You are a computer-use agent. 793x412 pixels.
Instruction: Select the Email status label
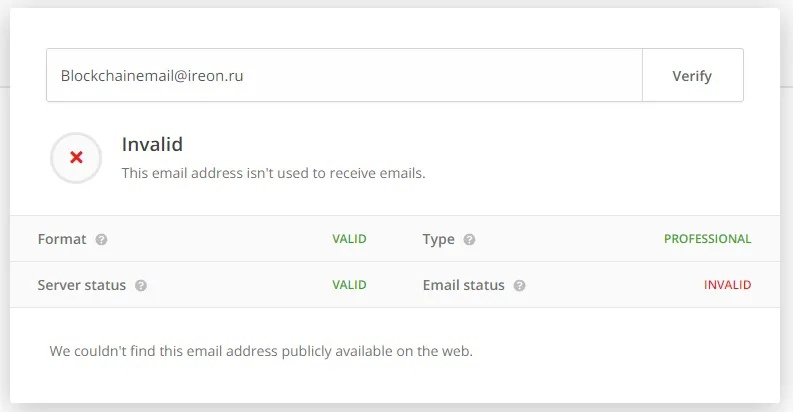pyautogui.click(x=463, y=285)
